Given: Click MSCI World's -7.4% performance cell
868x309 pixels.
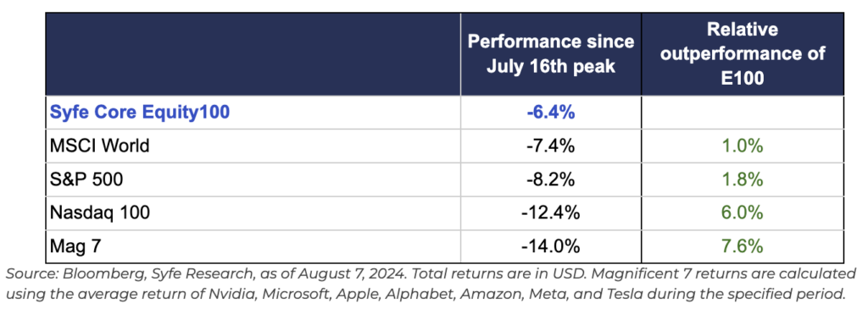Looking at the screenshot, I should pyautogui.click(x=551, y=146).
